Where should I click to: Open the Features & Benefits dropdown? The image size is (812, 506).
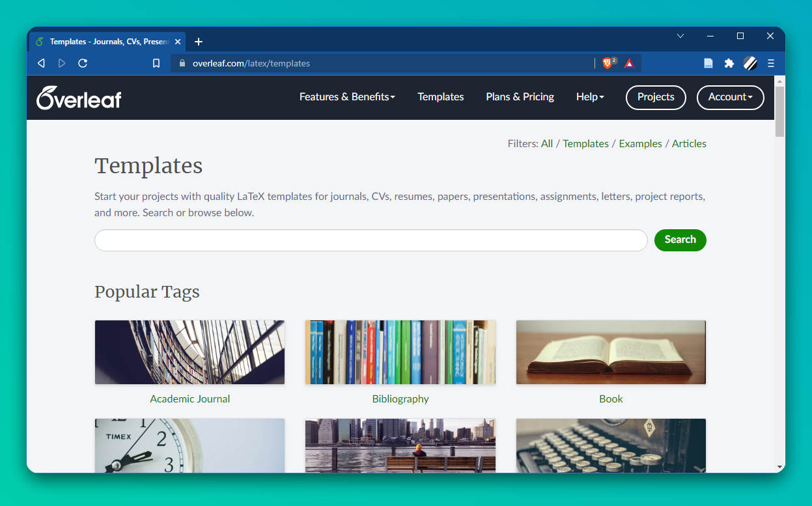[347, 96]
